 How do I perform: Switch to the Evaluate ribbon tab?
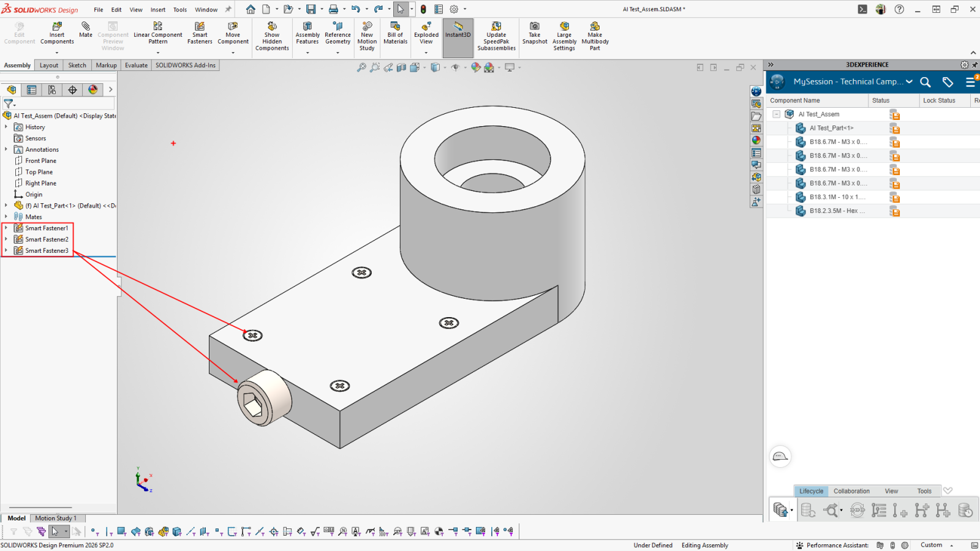point(136,66)
